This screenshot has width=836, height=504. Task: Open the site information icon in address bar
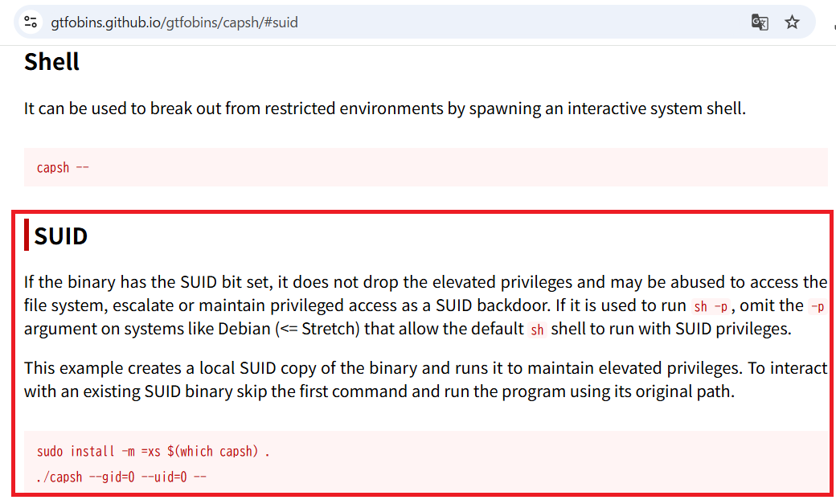(31, 22)
